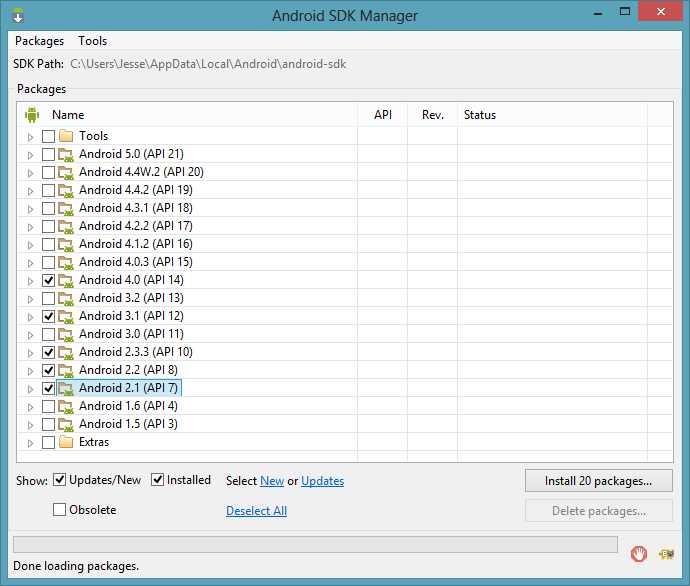The height and width of the screenshot is (586, 690).
Task: Uncheck the Android 4.0 (API 14) checkbox
Action: [49, 280]
